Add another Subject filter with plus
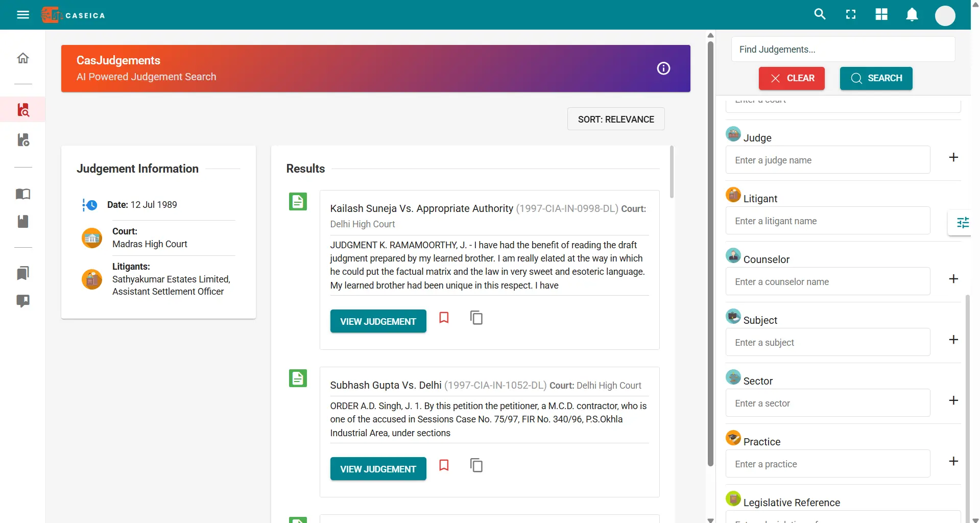The image size is (980, 523). [x=953, y=340]
